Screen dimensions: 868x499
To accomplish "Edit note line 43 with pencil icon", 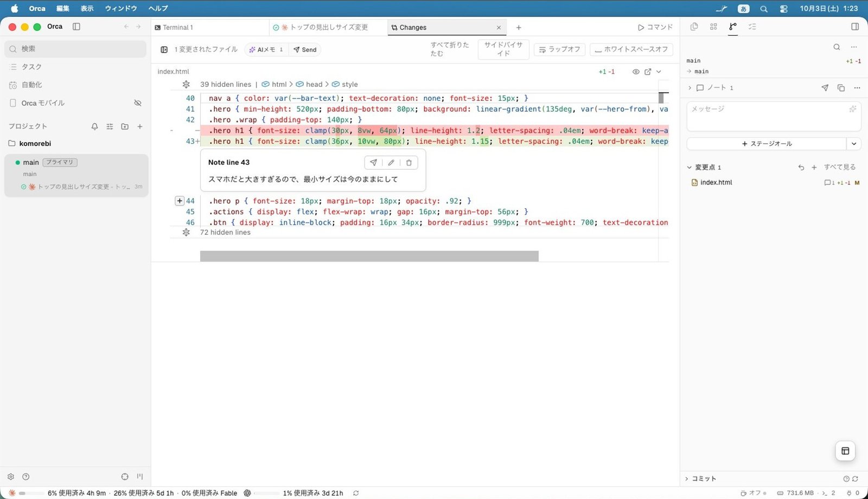I will [x=391, y=163].
